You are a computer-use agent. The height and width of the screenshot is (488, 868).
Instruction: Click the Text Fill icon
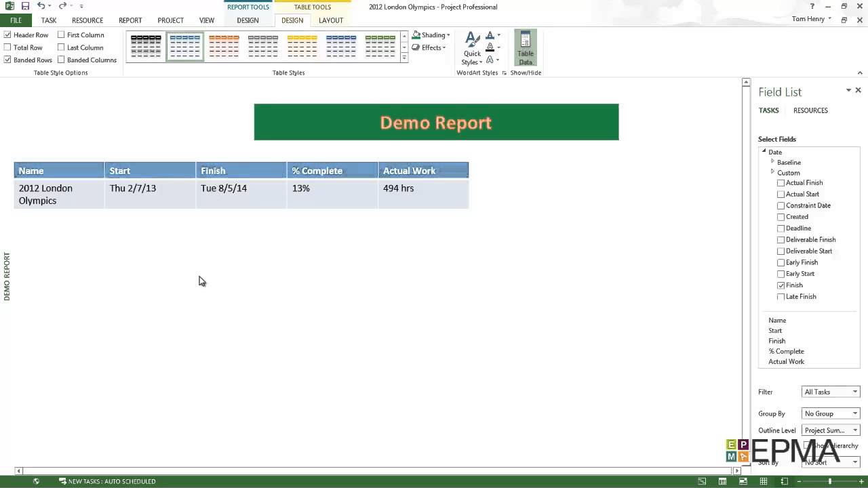pyautogui.click(x=490, y=35)
